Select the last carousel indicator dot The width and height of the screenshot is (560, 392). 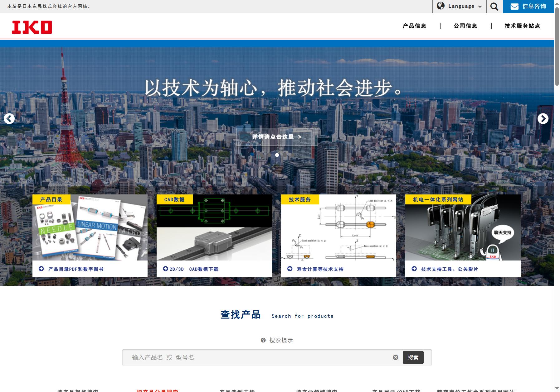[x=293, y=155]
